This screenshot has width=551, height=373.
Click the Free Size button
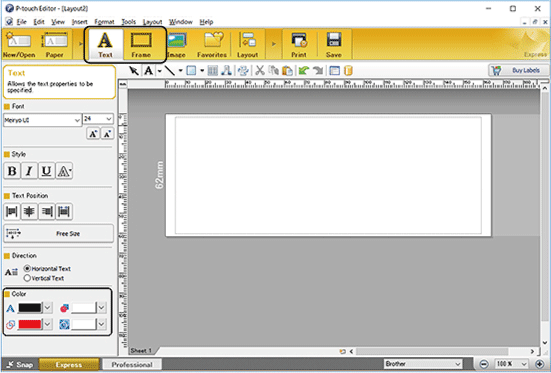click(x=59, y=233)
